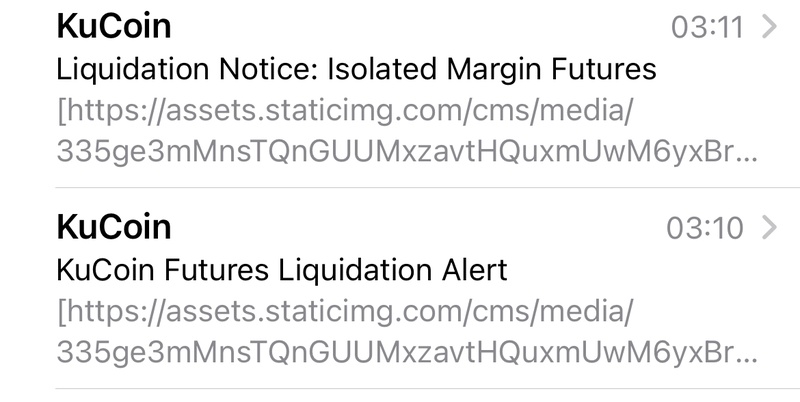Screen dimensions: 800x402
Task: Click the assets.staticimg.com URL preview in first email
Action: (x=345, y=112)
